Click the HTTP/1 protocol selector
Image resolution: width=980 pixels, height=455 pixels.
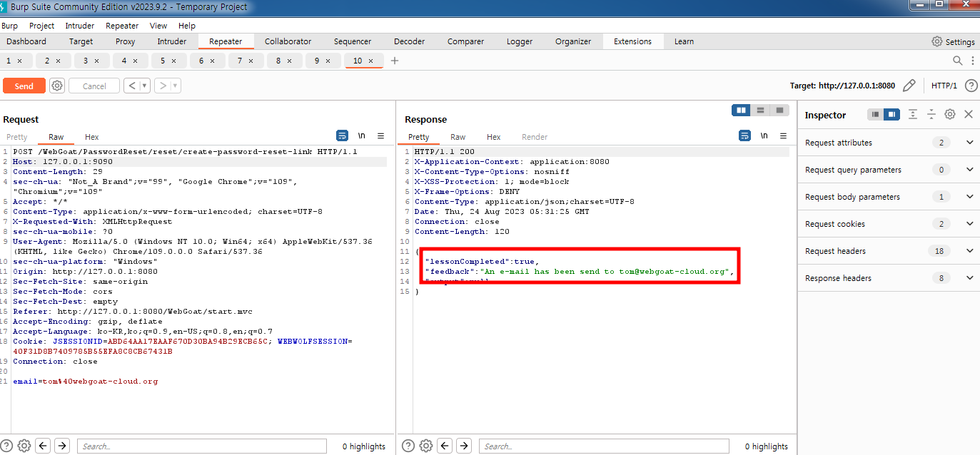click(944, 86)
